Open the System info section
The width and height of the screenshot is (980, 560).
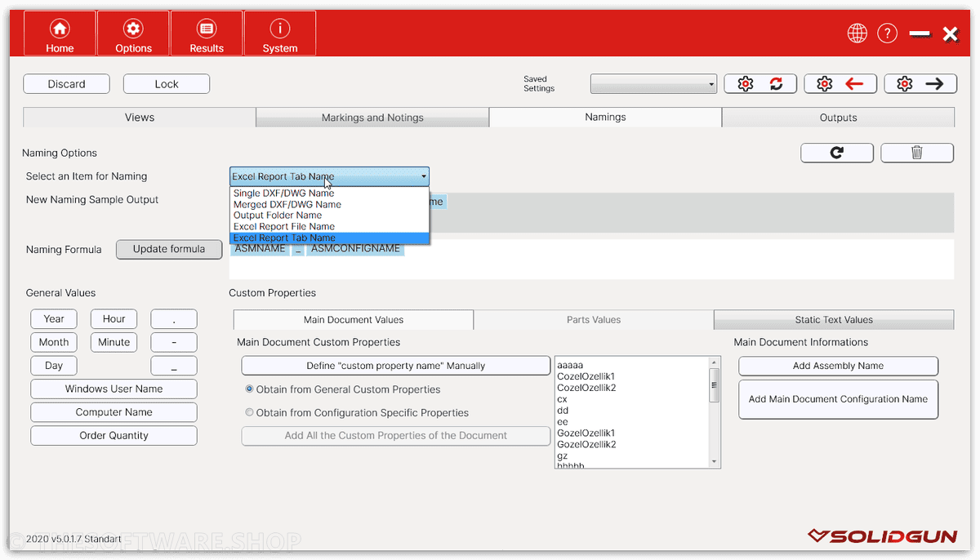[280, 33]
